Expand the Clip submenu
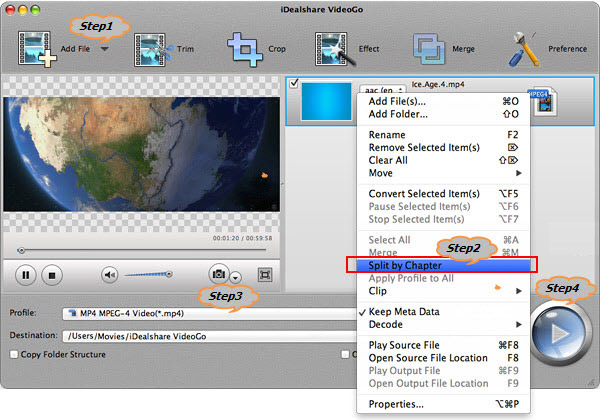Viewport: 600px width, 420px height. click(x=443, y=291)
